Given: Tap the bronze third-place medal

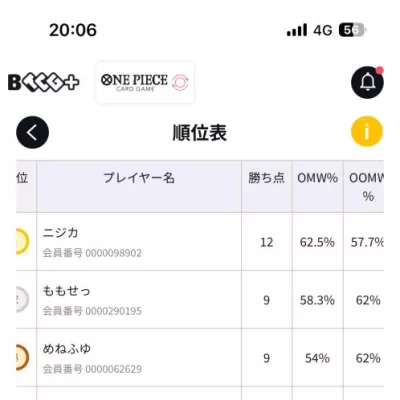Looking at the screenshot, I should pos(22,357).
